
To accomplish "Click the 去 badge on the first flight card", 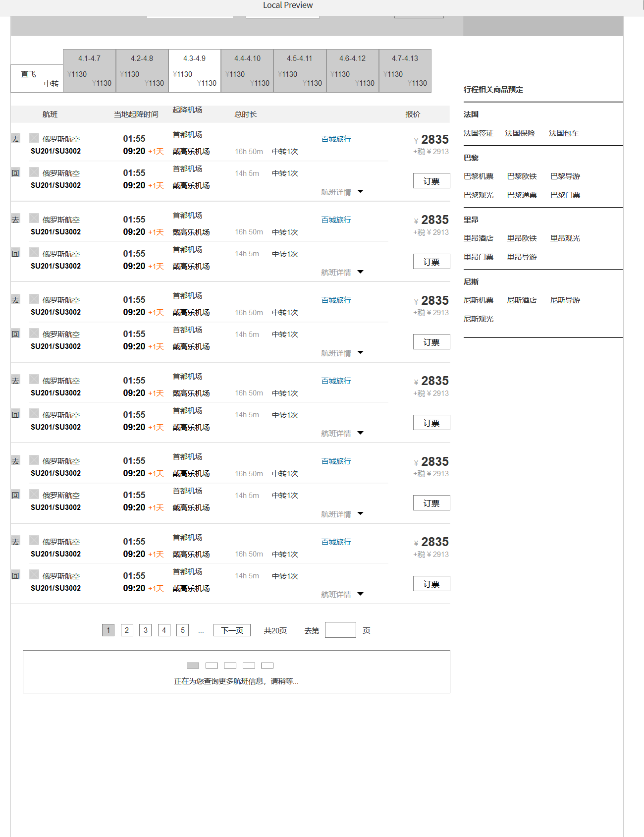I will (x=16, y=138).
